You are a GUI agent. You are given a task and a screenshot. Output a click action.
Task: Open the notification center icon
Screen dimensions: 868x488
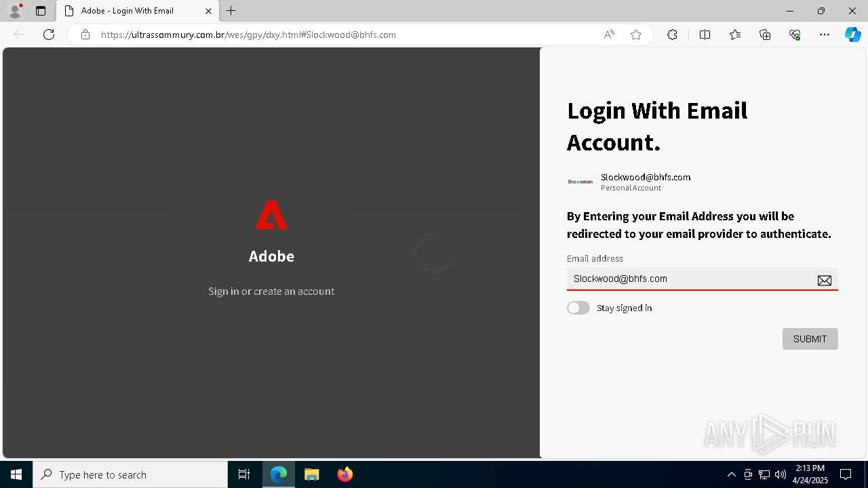pos(846,474)
